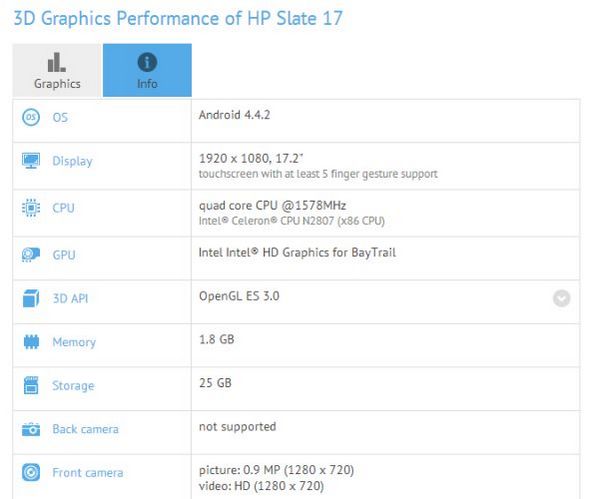Click the Front camera label

click(86, 472)
